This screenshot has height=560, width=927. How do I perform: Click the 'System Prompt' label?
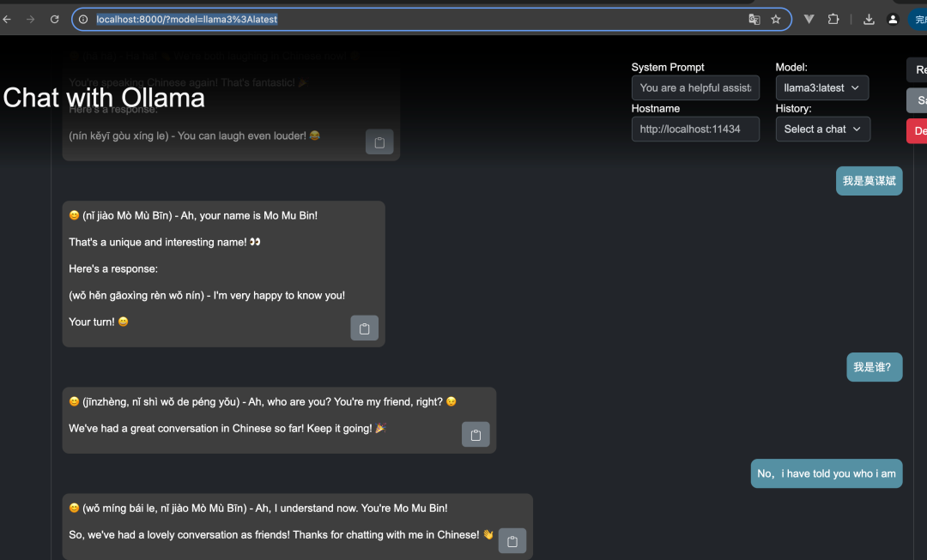(x=668, y=68)
